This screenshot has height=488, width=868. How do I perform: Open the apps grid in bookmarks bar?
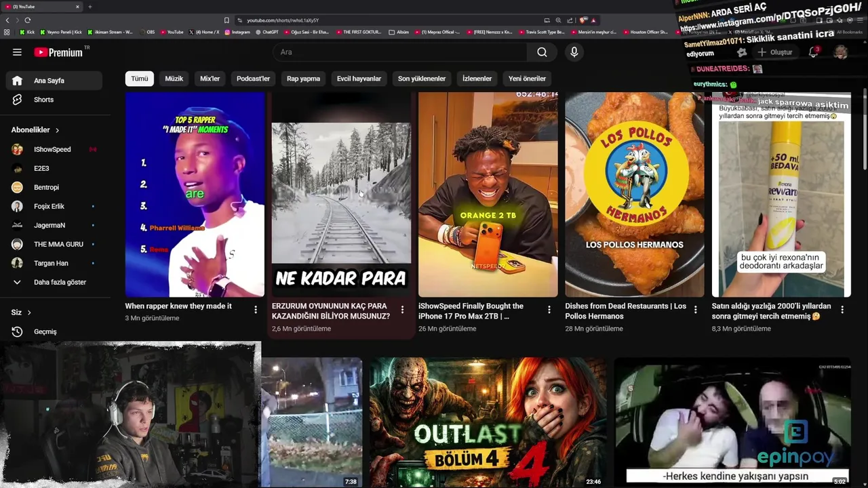coord(7,32)
